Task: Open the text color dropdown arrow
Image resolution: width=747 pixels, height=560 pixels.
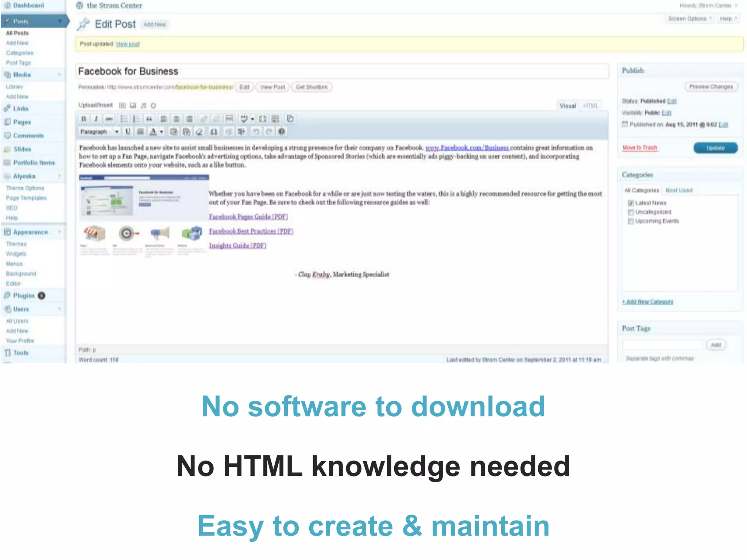Action: (162, 132)
